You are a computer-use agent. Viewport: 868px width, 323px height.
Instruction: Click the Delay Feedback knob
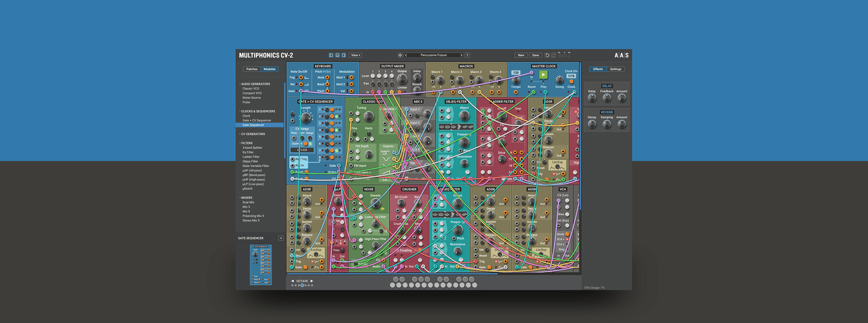606,98
